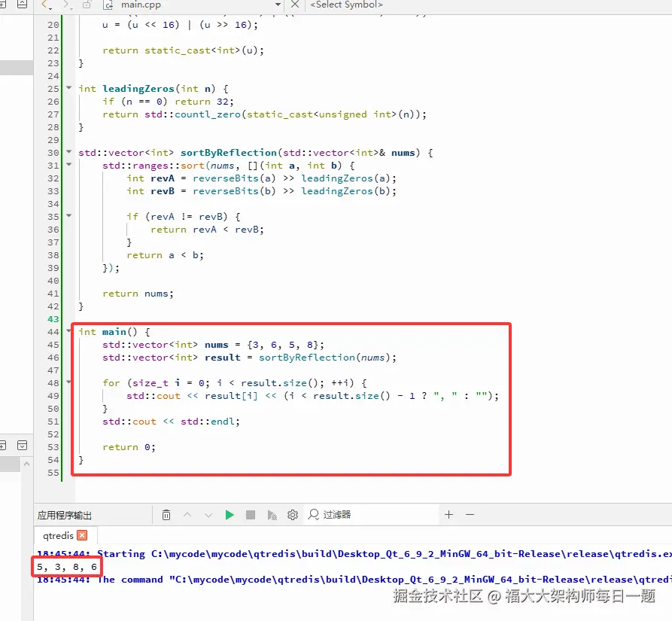Image resolution: width=672 pixels, height=621 pixels.
Task: Click the initializer "{3, 6, 5, 8}" on line 45
Action: pos(283,345)
